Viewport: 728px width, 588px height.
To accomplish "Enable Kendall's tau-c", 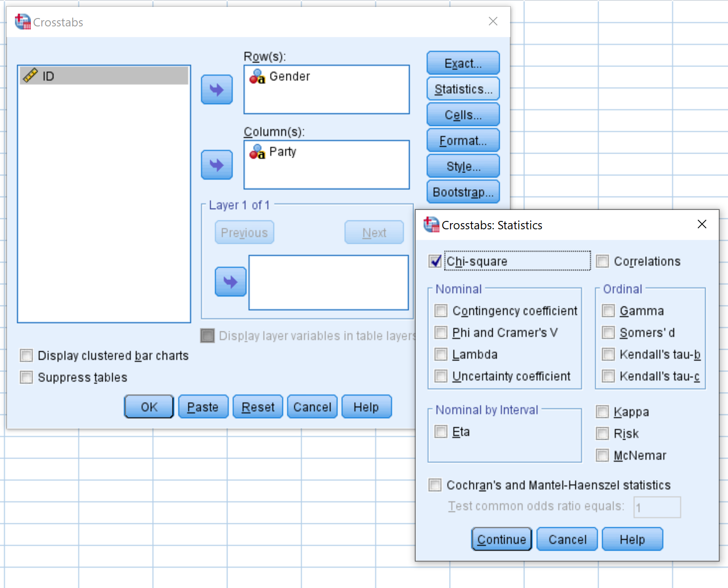I will click(608, 376).
